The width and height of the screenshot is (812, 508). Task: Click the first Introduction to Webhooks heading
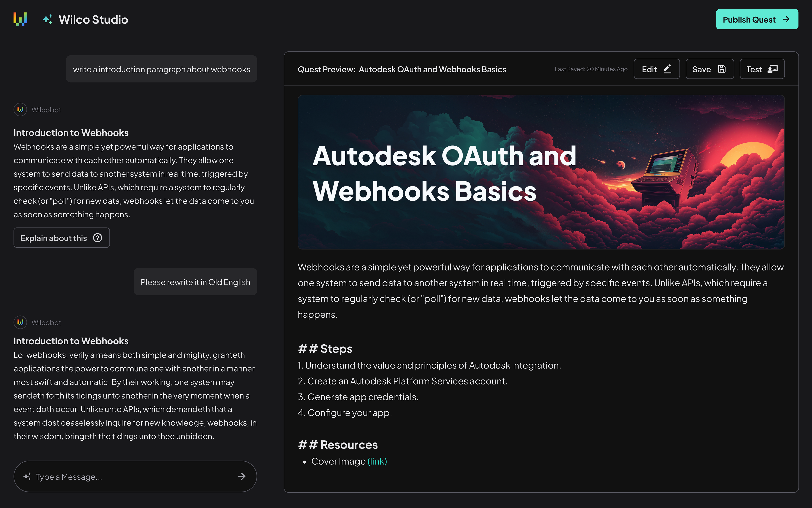[x=71, y=133]
